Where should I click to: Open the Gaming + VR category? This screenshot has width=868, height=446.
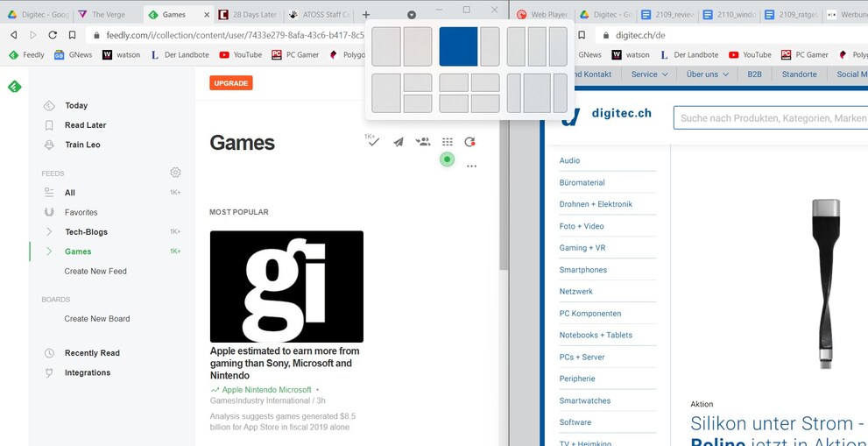click(582, 248)
